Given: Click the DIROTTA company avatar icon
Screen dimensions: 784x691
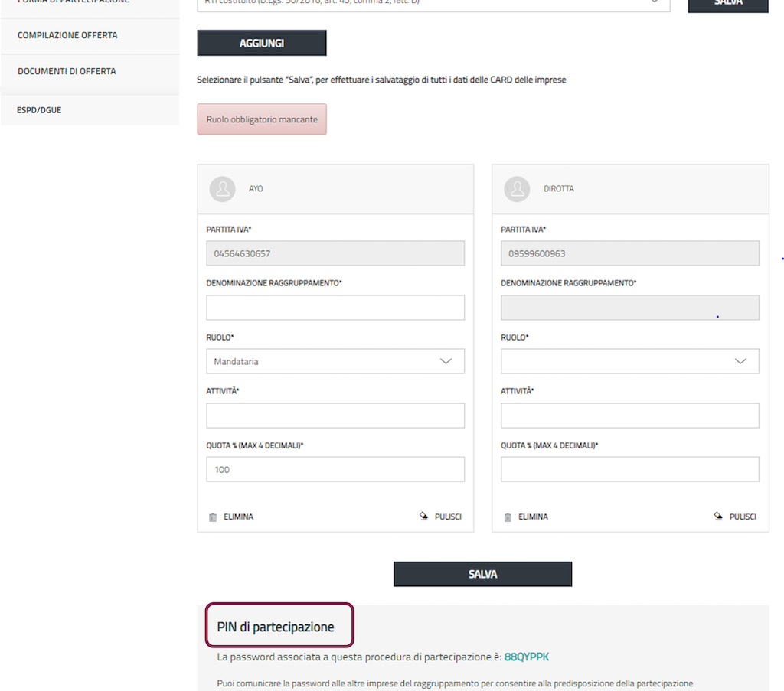Looking at the screenshot, I should tap(518, 189).
